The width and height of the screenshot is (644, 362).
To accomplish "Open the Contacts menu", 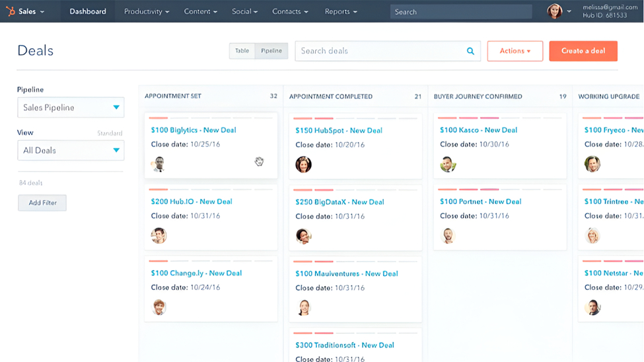I will (290, 11).
